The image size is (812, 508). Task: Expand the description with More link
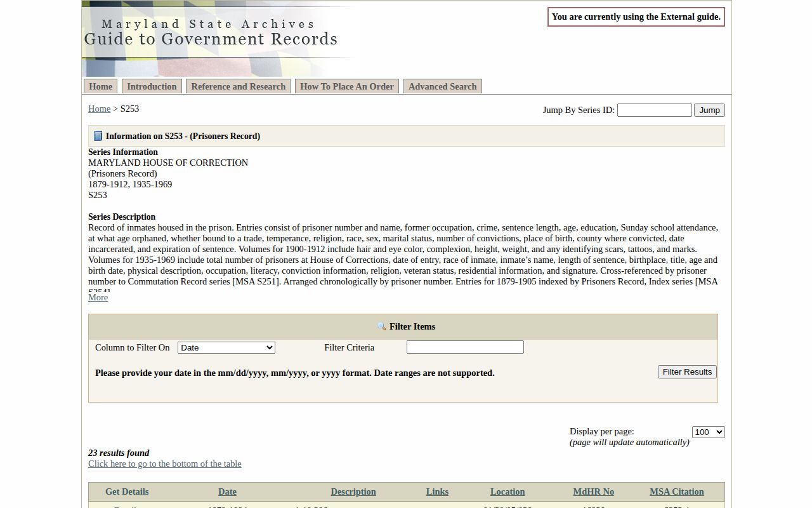click(x=98, y=297)
